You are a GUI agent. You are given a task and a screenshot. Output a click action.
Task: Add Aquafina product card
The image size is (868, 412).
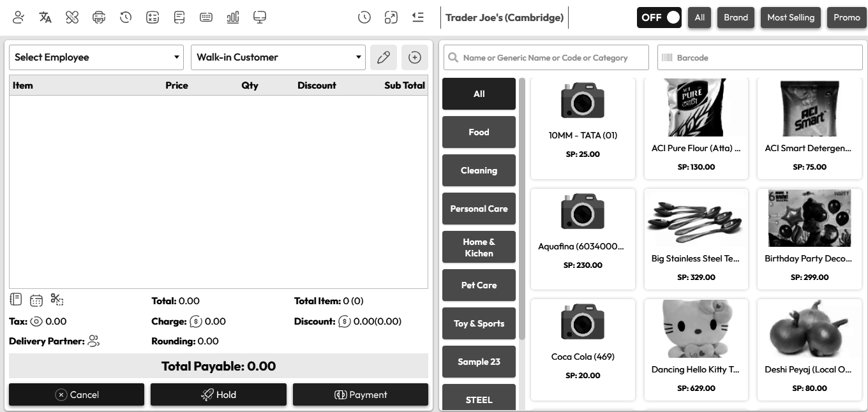pyautogui.click(x=583, y=239)
